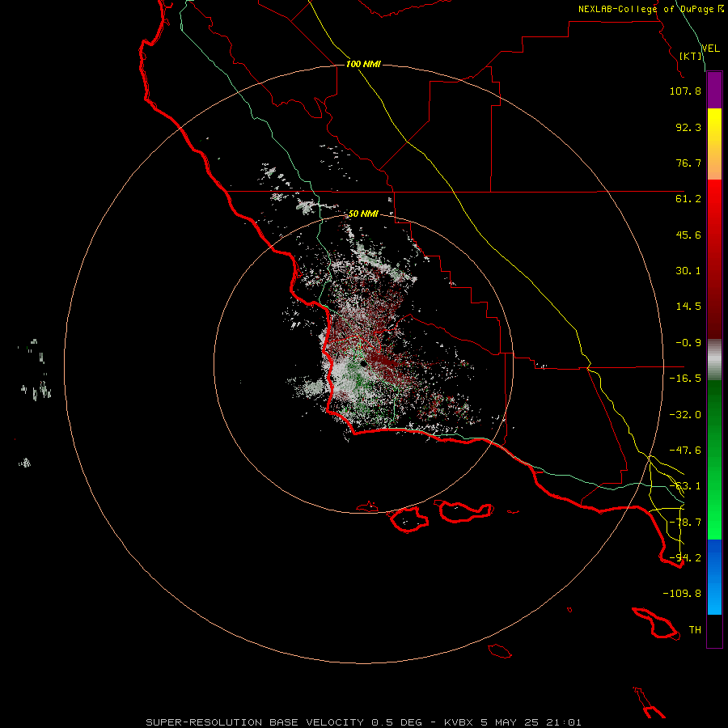Click the KVBX radar site dot
This screenshot has height=728, width=728.
tap(363, 364)
